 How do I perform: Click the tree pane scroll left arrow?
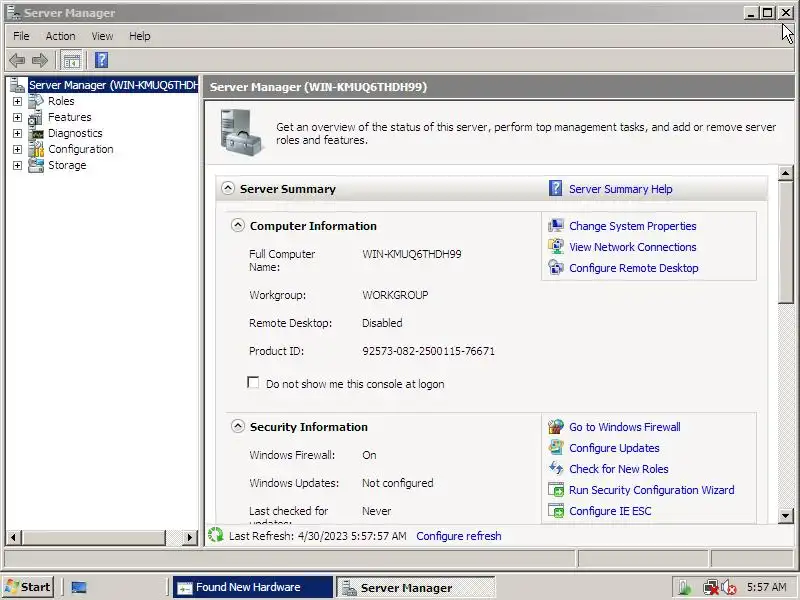point(13,537)
